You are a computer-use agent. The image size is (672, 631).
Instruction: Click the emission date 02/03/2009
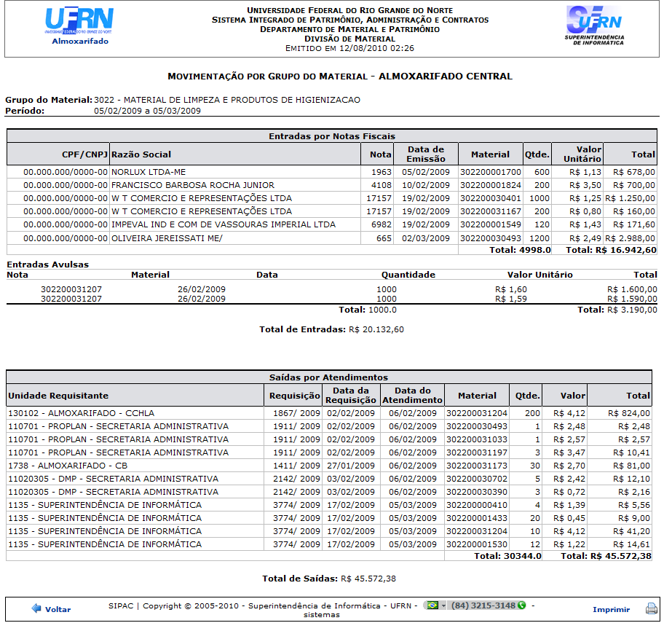426,238
